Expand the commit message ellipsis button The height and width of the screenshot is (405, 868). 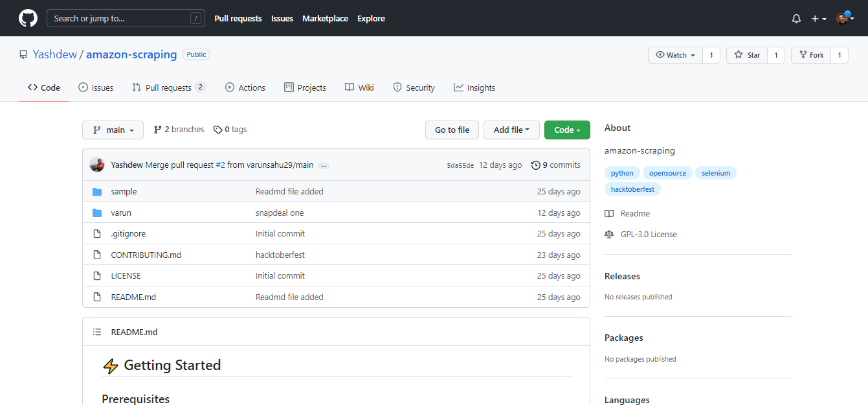pos(324,166)
